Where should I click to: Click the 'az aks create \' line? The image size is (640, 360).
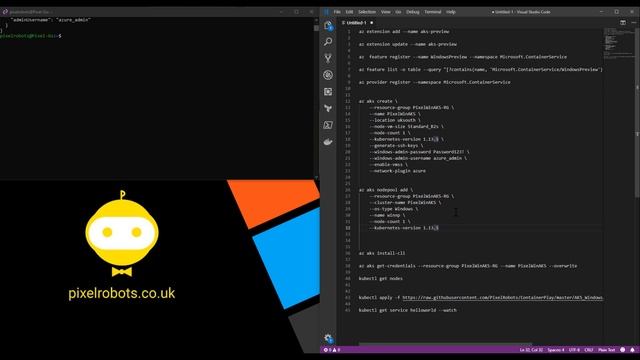coord(378,101)
